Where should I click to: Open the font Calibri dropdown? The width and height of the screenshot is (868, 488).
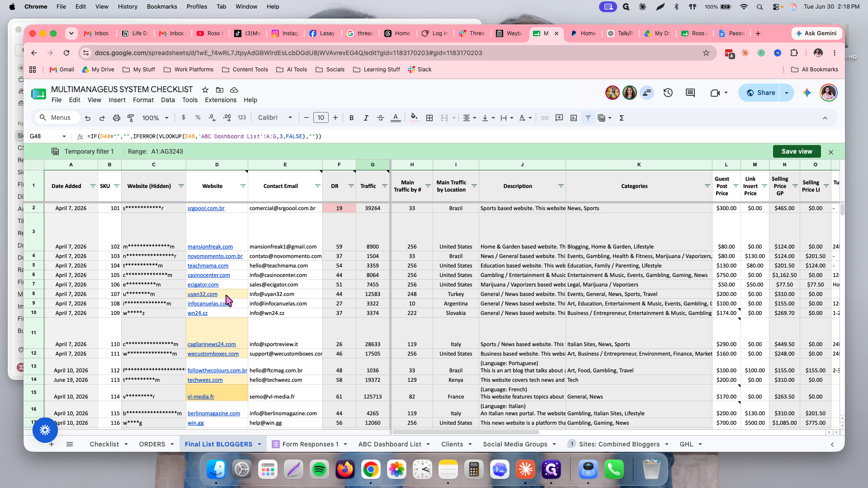point(275,118)
